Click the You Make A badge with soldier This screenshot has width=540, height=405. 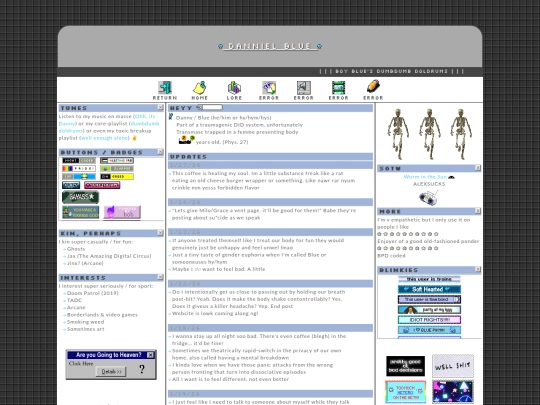pyautogui.click(x=81, y=212)
